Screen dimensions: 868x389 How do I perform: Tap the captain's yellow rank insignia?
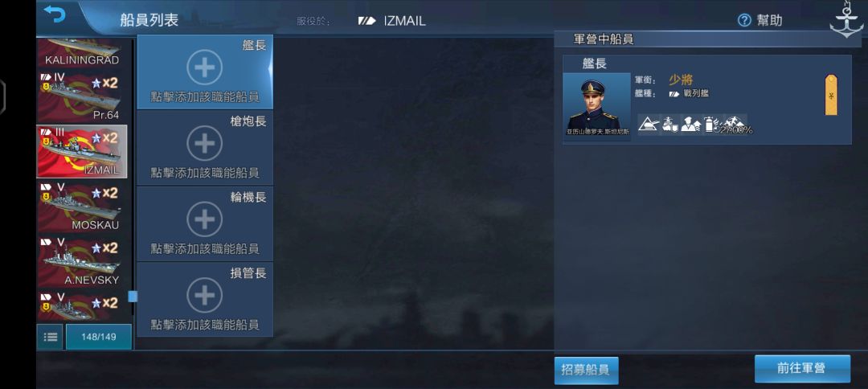pos(831,95)
